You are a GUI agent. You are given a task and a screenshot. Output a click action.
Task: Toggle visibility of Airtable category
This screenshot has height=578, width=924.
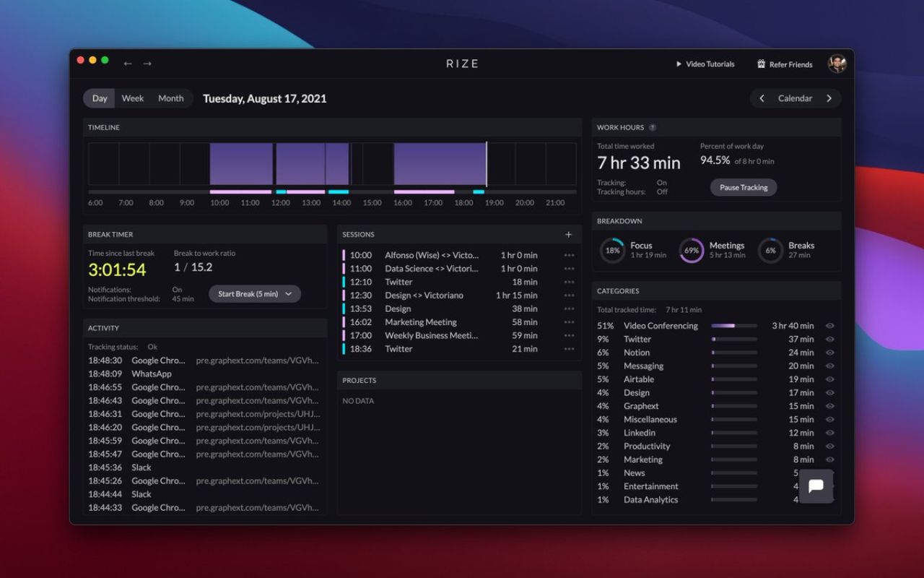click(x=830, y=379)
